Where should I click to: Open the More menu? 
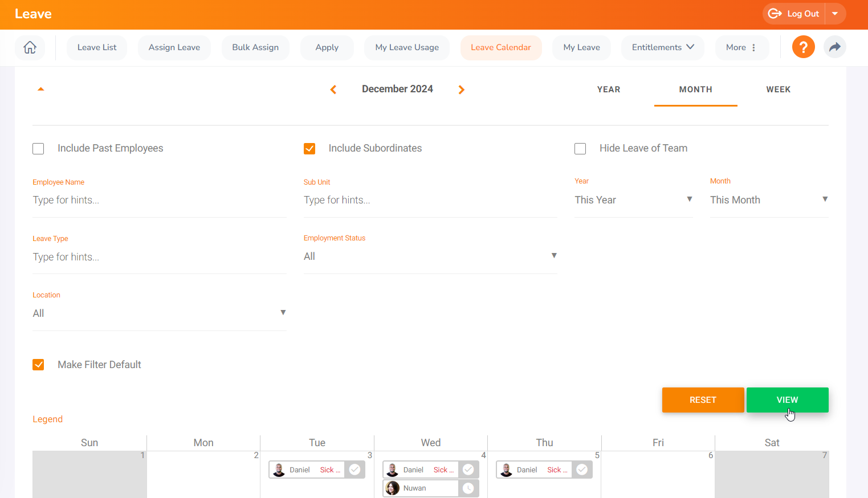pos(741,47)
